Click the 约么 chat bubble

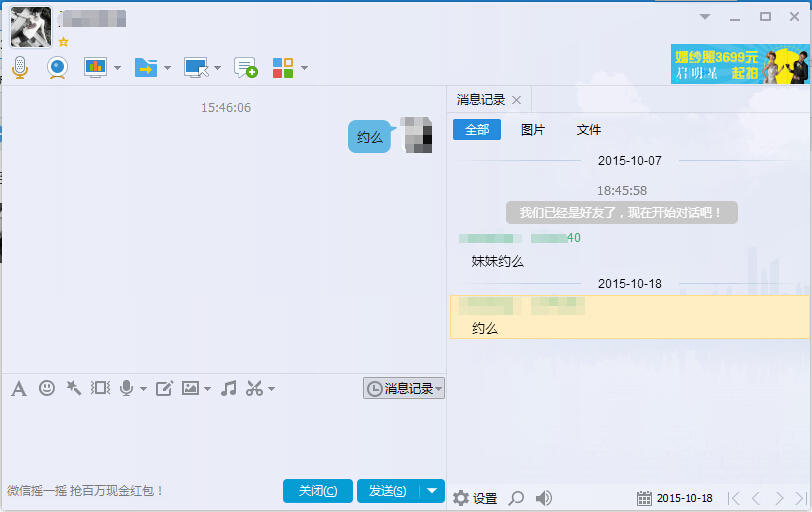pyautogui.click(x=369, y=137)
